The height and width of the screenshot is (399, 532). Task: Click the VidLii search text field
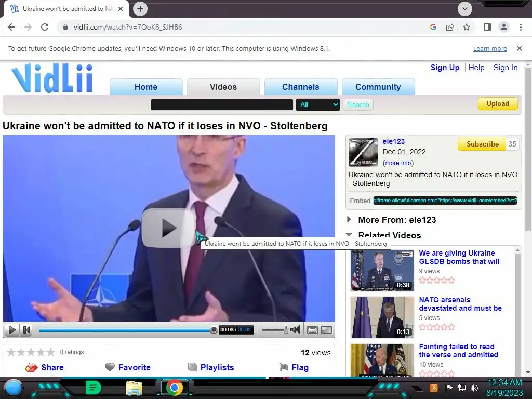pos(222,104)
